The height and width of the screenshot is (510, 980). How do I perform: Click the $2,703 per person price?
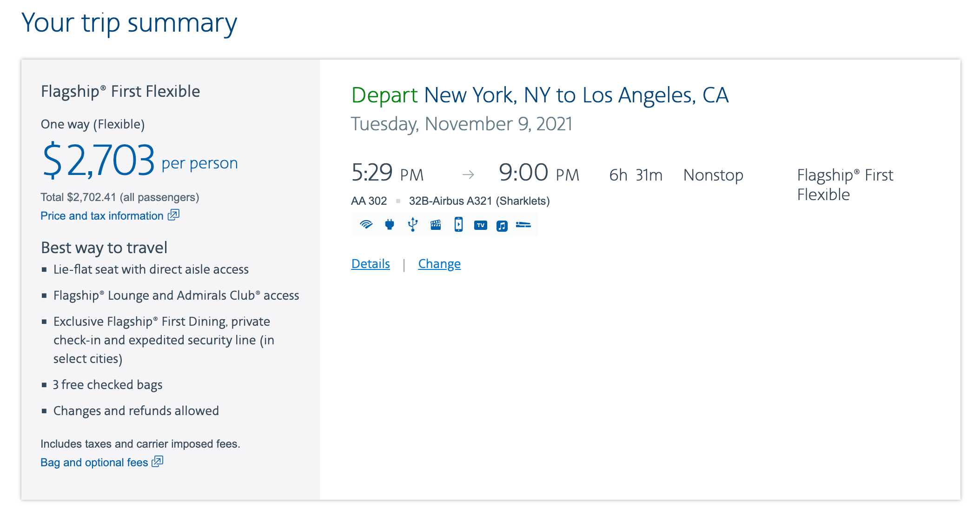click(140, 161)
